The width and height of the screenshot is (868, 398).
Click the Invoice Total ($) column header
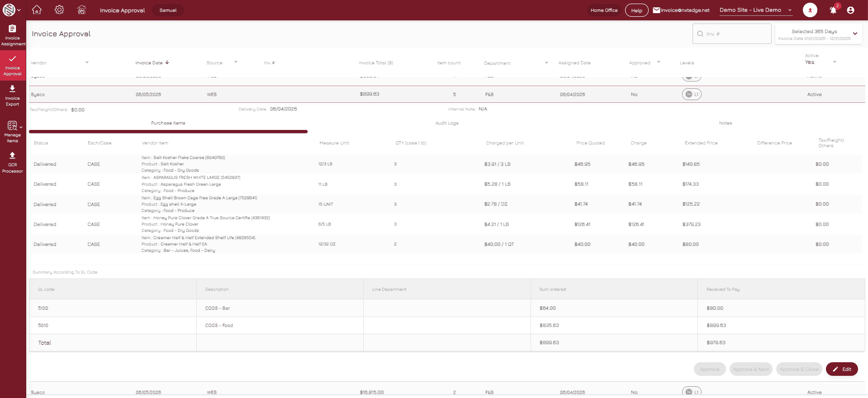376,63
